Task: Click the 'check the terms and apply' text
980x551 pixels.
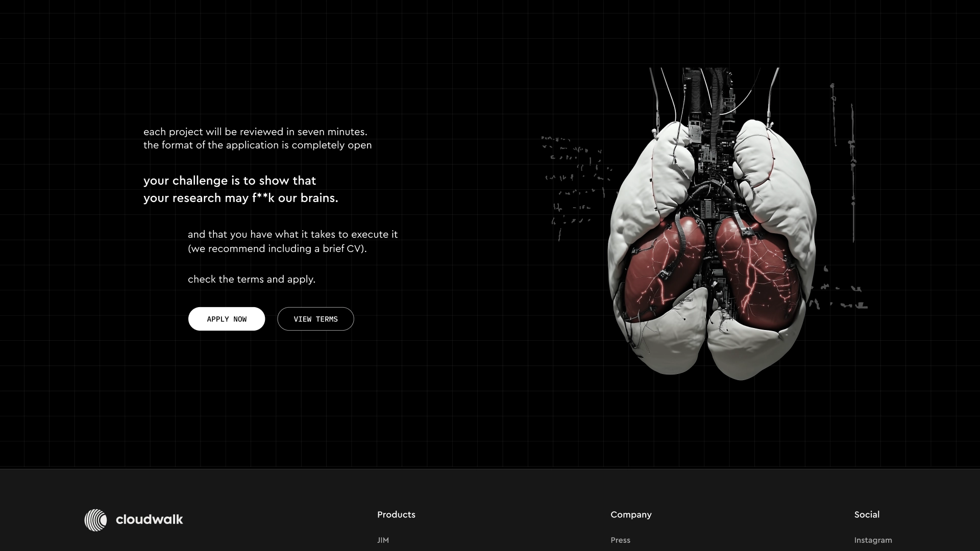Action: (252, 279)
